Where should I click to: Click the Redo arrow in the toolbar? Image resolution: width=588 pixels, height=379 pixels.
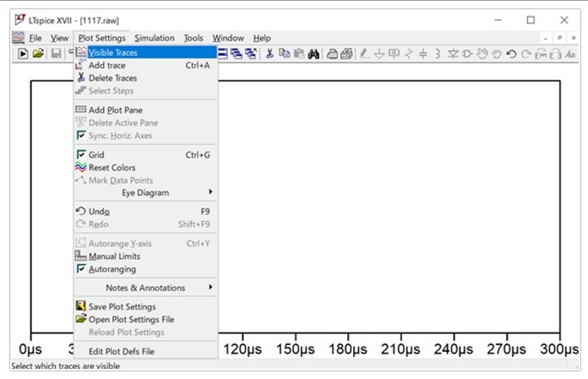525,54
